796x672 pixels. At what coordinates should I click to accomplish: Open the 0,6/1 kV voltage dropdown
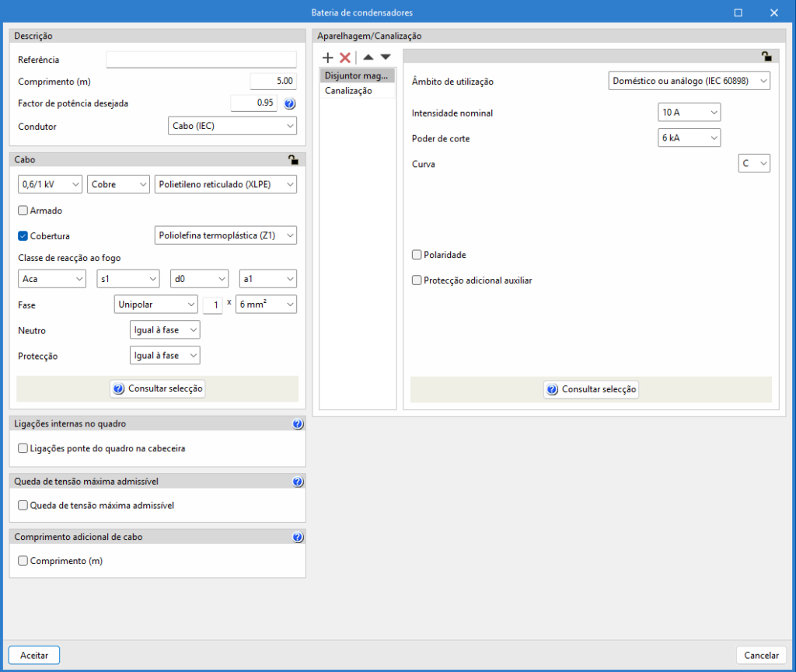[50, 184]
